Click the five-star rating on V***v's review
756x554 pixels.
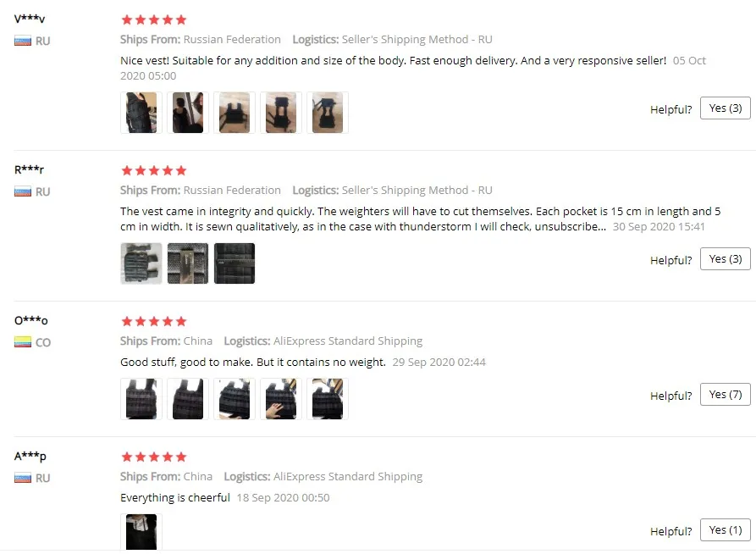pyautogui.click(x=154, y=19)
